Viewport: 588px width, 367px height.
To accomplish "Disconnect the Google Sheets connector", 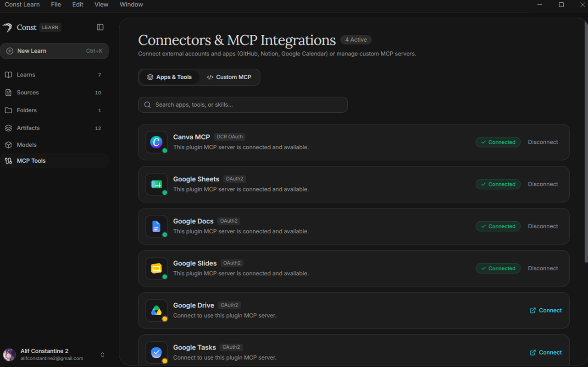I will (x=543, y=184).
